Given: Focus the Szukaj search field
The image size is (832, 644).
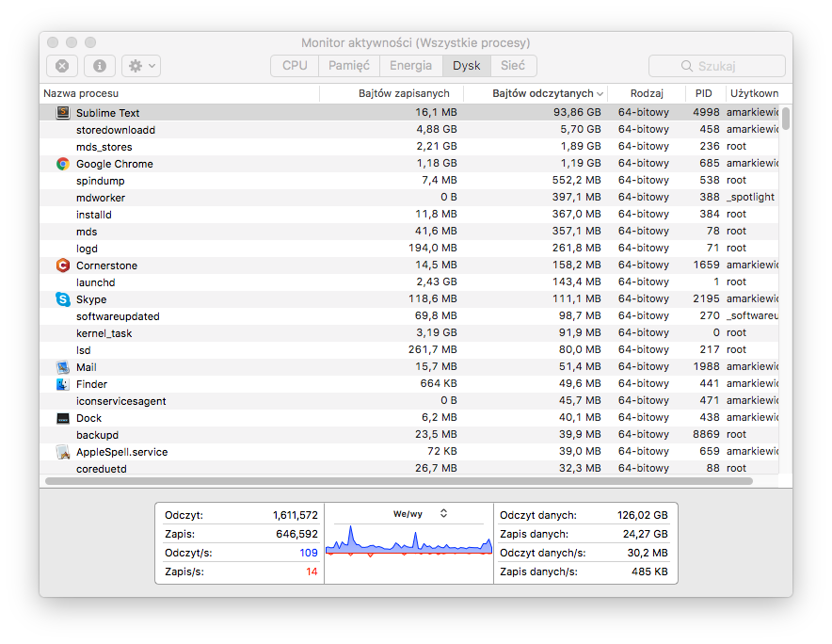Looking at the screenshot, I should 717,66.
